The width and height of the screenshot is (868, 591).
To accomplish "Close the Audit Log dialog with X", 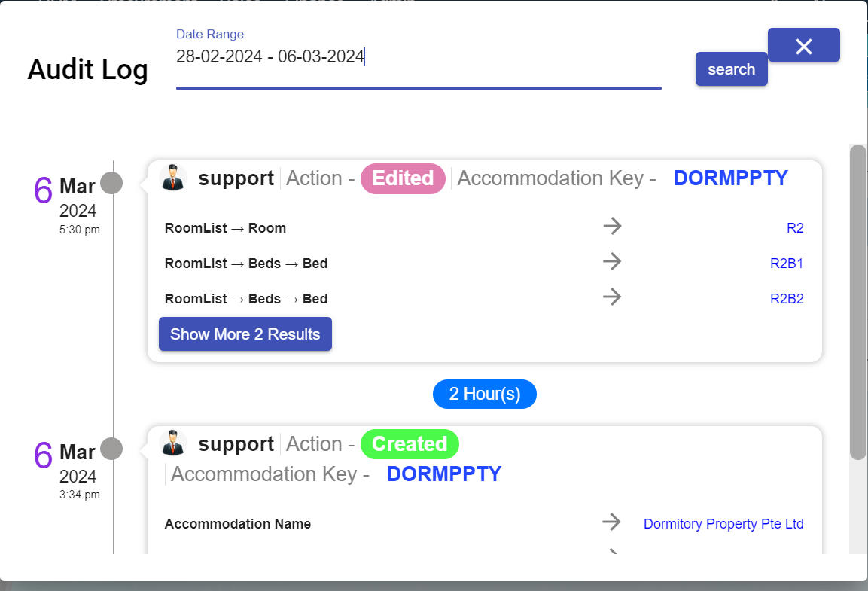I will pos(803,46).
